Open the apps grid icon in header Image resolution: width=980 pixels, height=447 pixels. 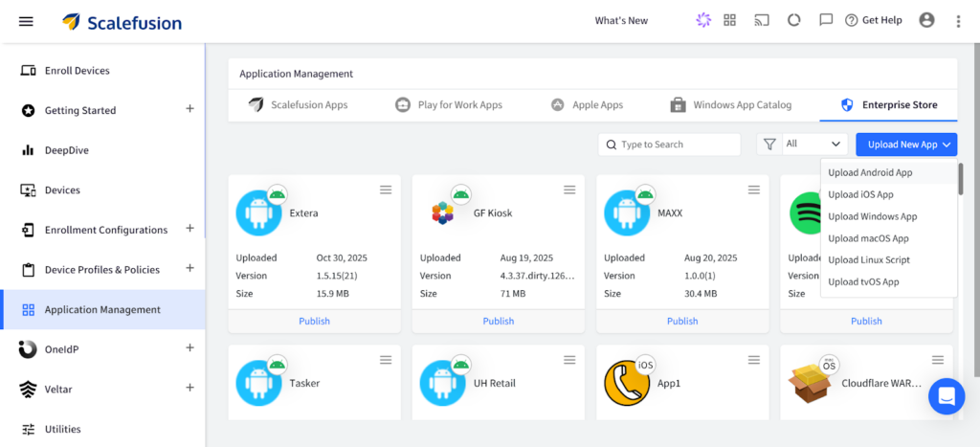pyautogui.click(x=730, y=20)
